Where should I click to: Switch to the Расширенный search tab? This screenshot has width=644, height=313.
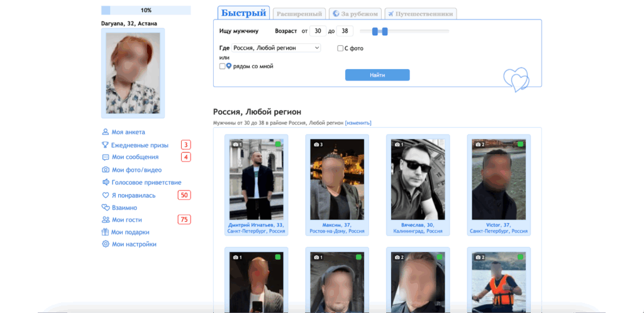pos(300,13)
